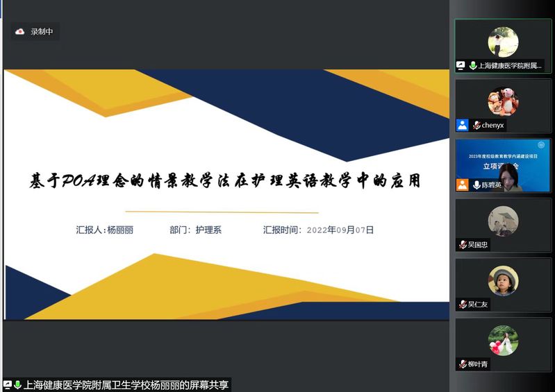This screenshot has width=555, height=392.
Task: Click the 录制中 recording status label
Action: click(x=42, y=32)
